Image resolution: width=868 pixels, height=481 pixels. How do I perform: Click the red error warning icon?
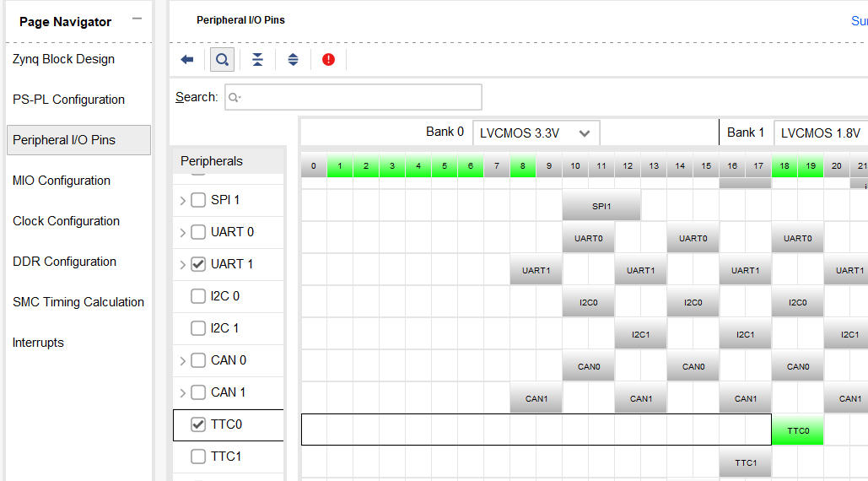coord(328,59)
